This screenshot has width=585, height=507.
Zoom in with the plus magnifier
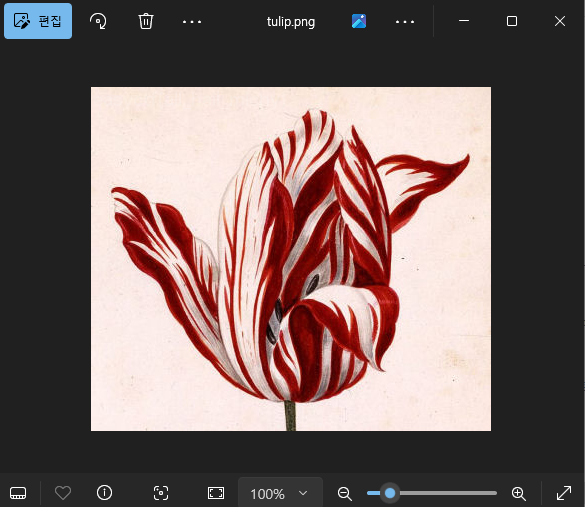click(519, 494)
